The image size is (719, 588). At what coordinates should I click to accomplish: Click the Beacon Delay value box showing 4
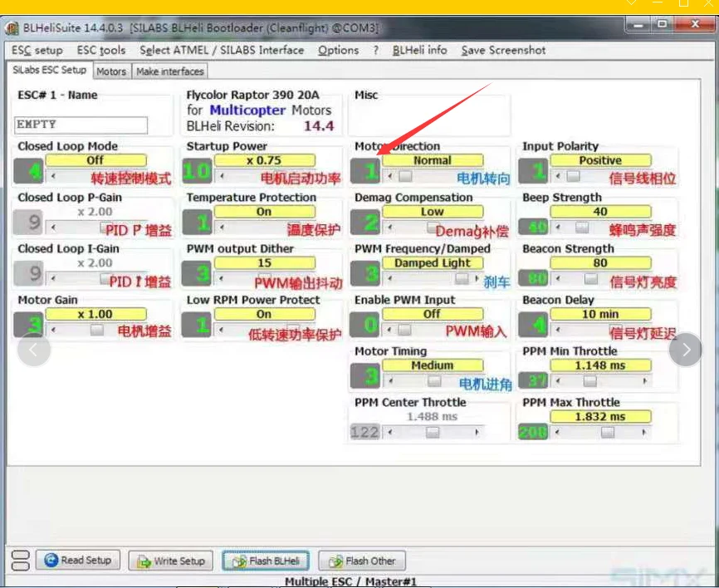pos(533,325)
